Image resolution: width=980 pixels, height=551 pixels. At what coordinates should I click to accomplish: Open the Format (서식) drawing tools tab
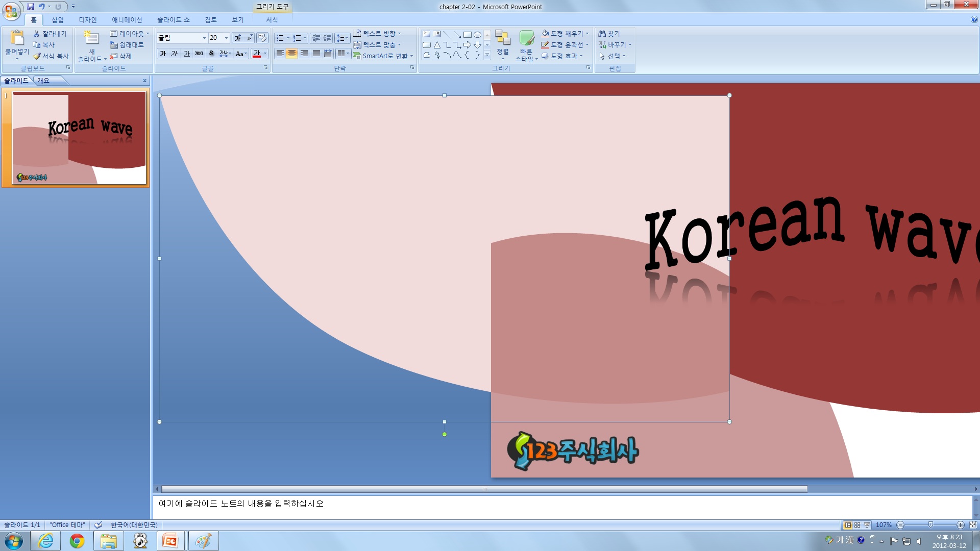point(272,20)
